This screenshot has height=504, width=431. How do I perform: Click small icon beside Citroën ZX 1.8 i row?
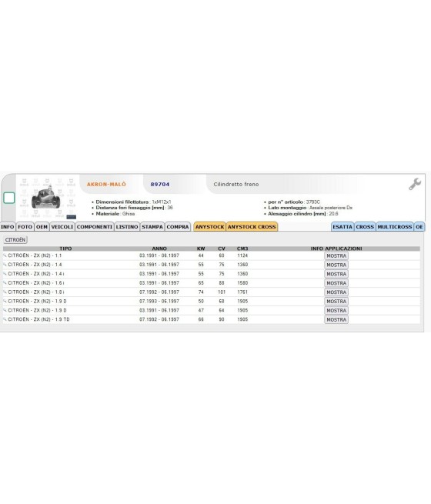(5, 292)
